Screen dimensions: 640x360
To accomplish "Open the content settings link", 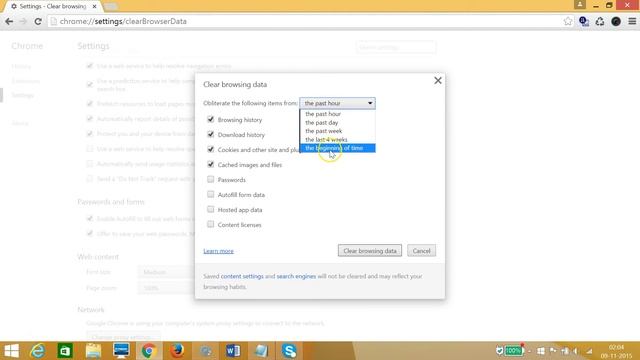I will click(242, 276).
